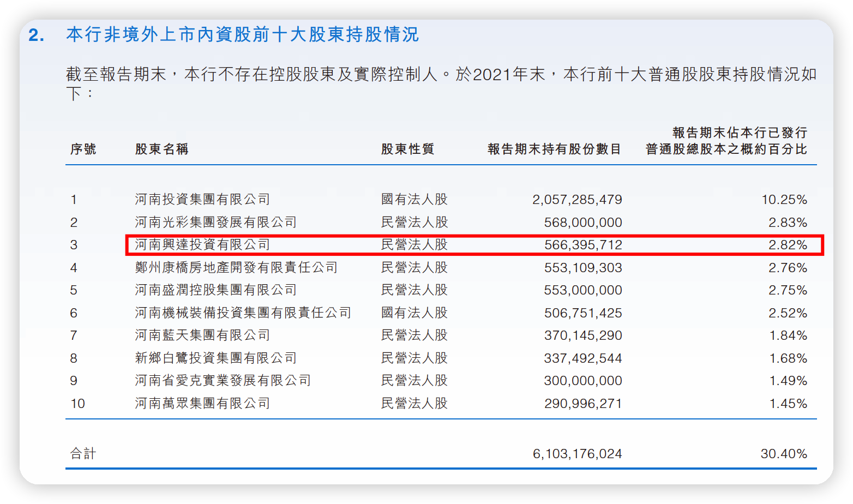Select shareholder 河南投資集團有限公司
The width and height of the screenshot is (853, 504).
[202, 199]
